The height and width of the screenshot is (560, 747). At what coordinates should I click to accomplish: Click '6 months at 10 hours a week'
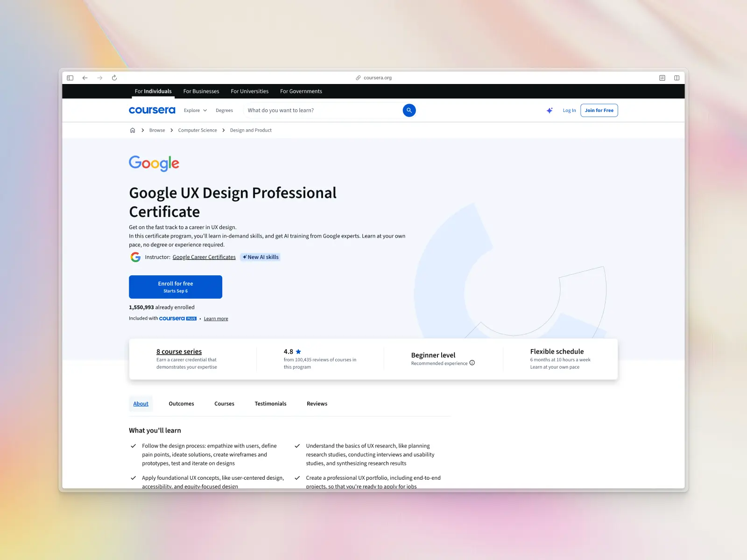560,360
